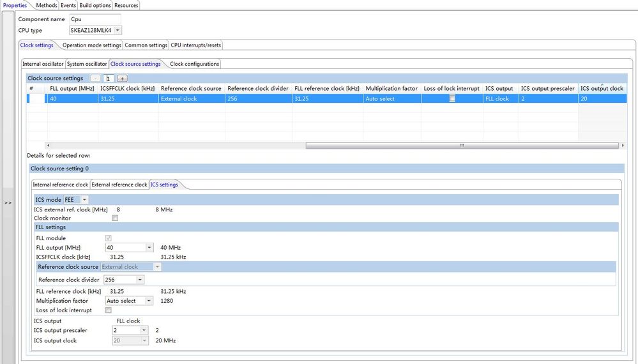This screenshot has width=638, height=364.
Task: Open the Build options tab
Action: point(95,5)
